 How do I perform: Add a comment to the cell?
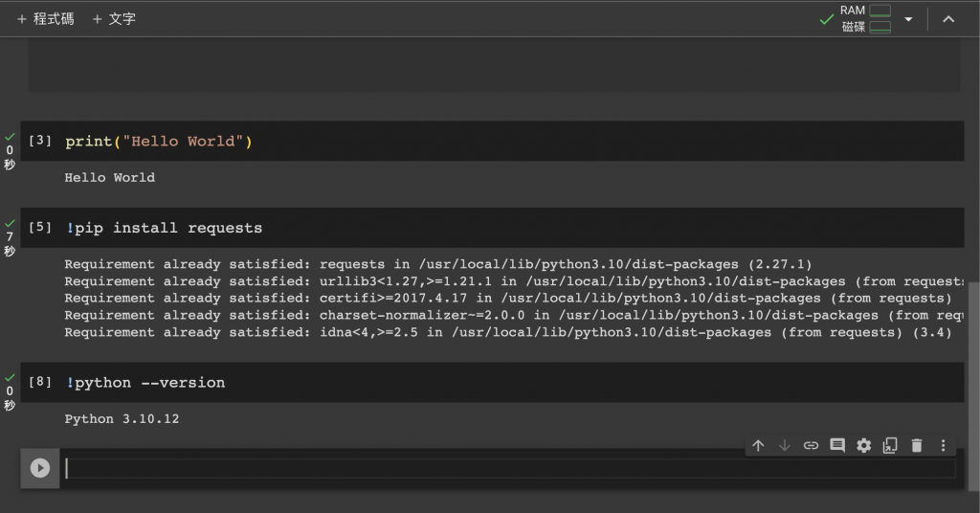[x=837, y=445]
